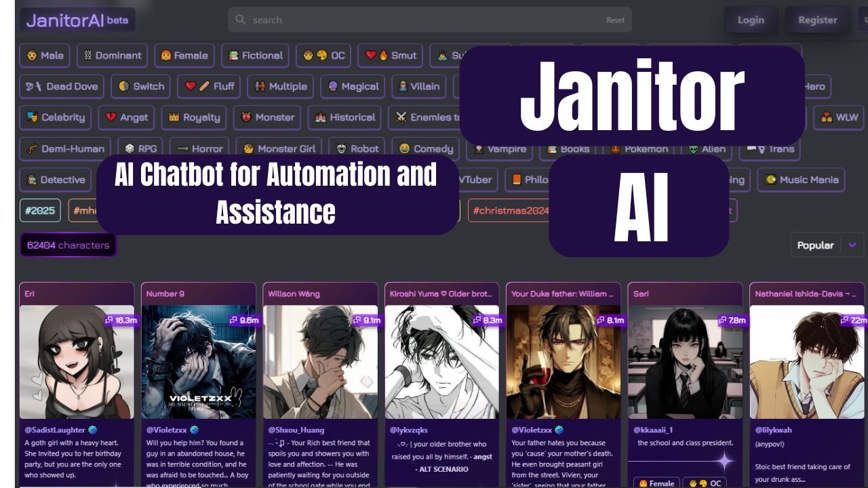Choose the Villain tag chip
Viewport: 868px width, 488px height.
click(x=419, y=86)
